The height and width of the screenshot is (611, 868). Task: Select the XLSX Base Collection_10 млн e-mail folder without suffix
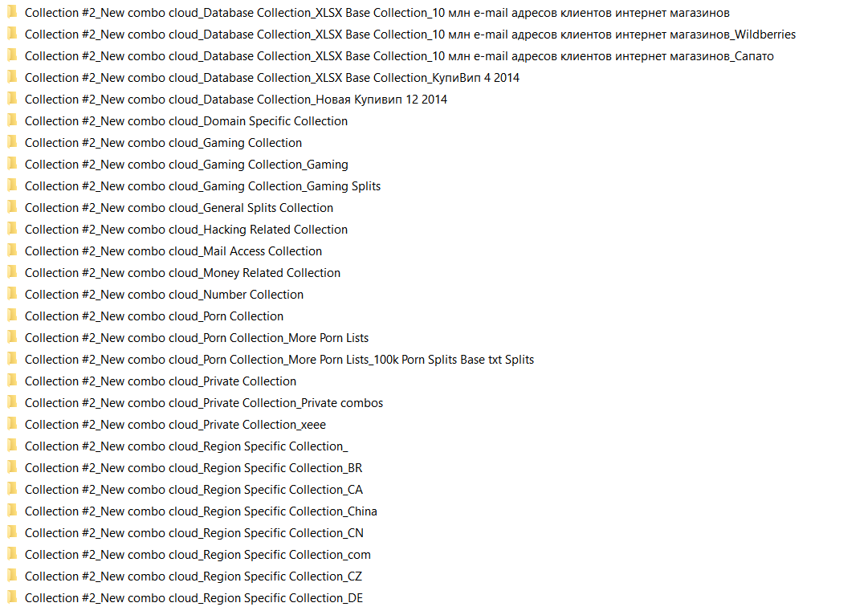point(377,13)
